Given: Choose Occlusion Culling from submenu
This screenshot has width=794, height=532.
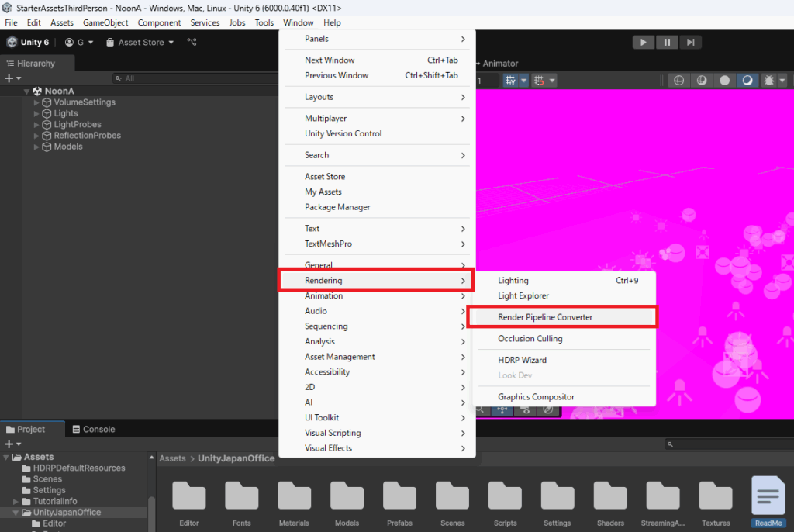Looking at the screenshot, I should click(564, 339).
